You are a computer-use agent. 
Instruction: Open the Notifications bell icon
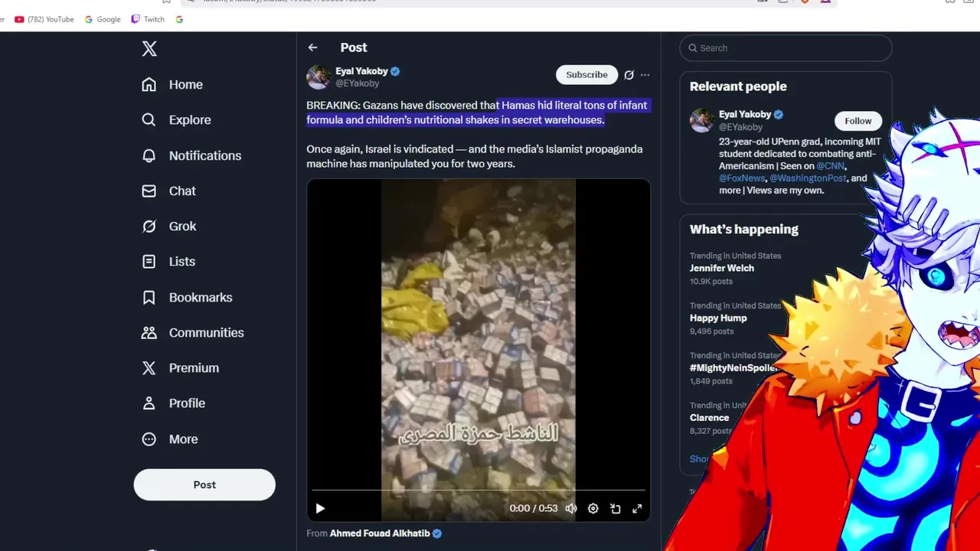coord(149,155)
